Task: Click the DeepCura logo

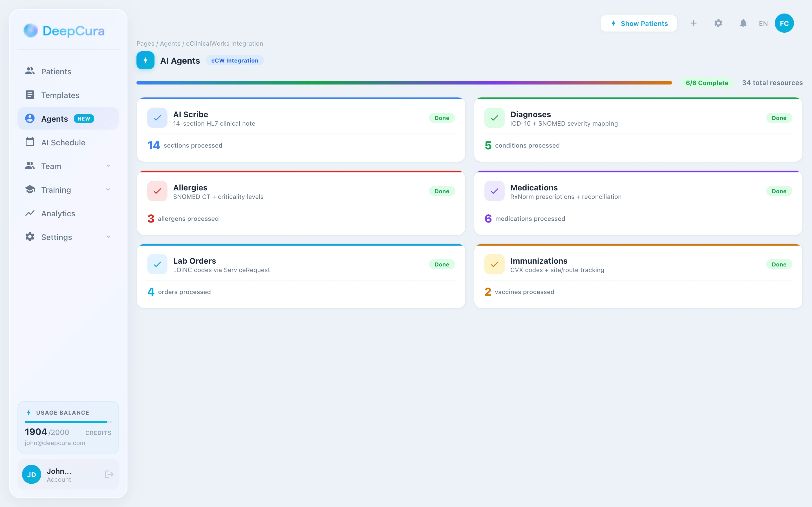Action: [64, 31]
